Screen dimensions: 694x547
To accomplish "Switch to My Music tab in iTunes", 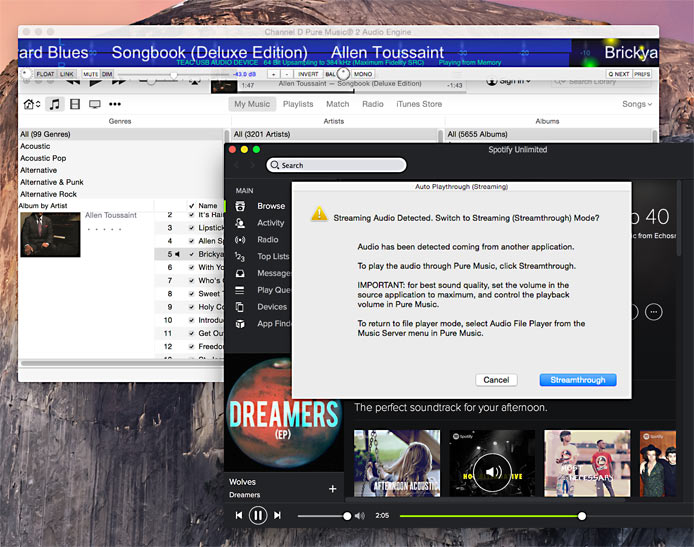I will [252, 104].
